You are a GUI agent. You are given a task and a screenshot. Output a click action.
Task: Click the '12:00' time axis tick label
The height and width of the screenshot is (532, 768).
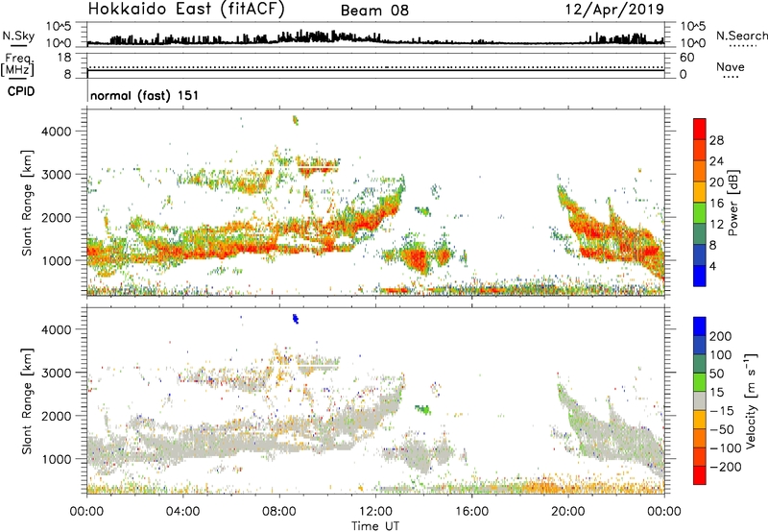[375, 512]
